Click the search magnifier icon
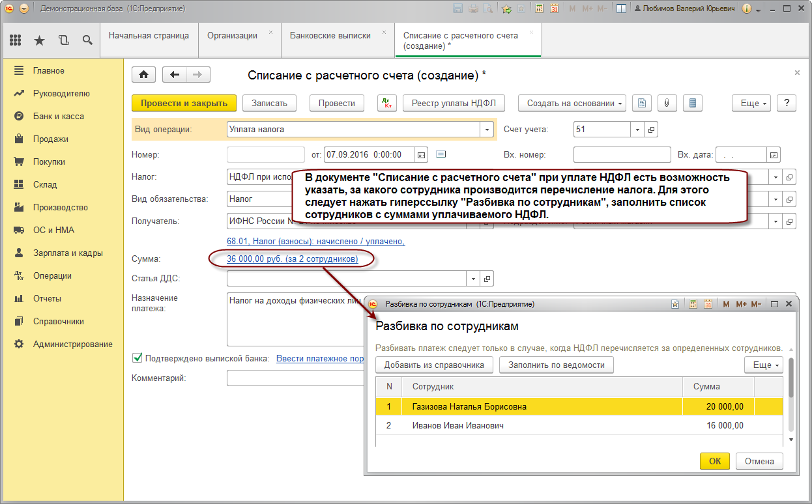 pos(87,40)
